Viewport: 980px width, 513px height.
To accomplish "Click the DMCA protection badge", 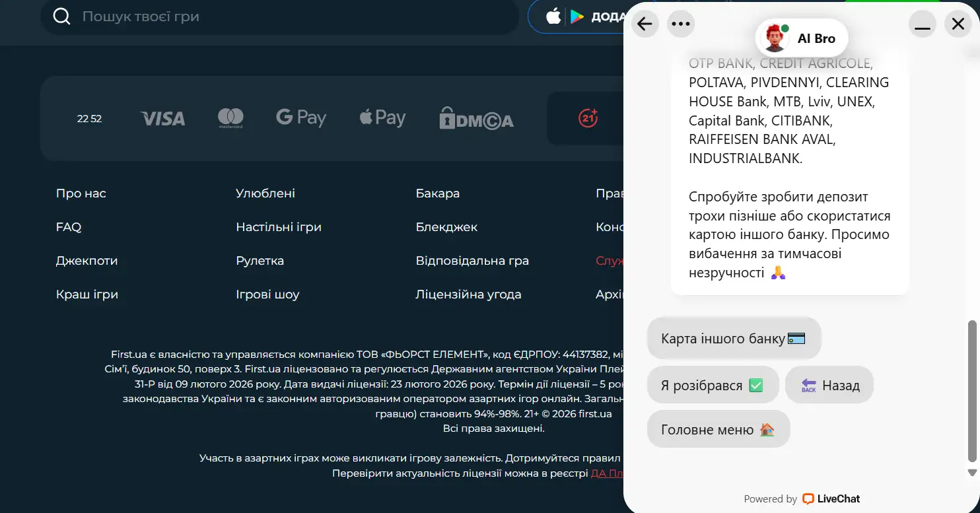I will [476, 119].
